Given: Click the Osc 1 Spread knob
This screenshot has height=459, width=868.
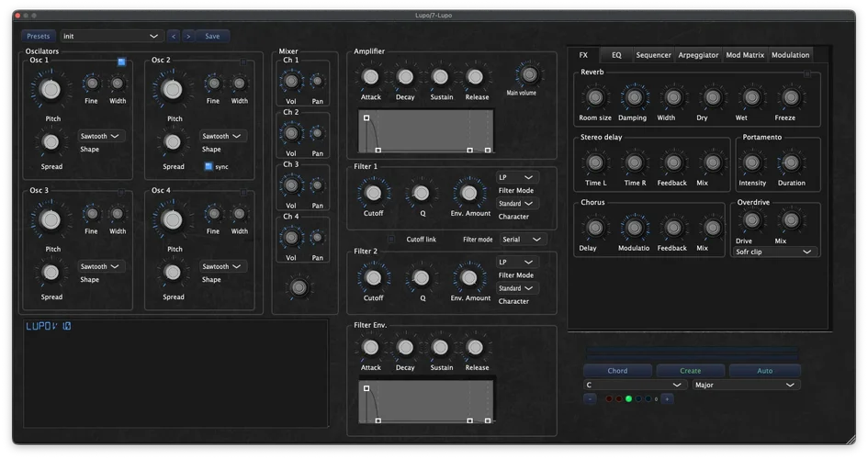Looking at the screenshot, I should click(x=51, y=142).
